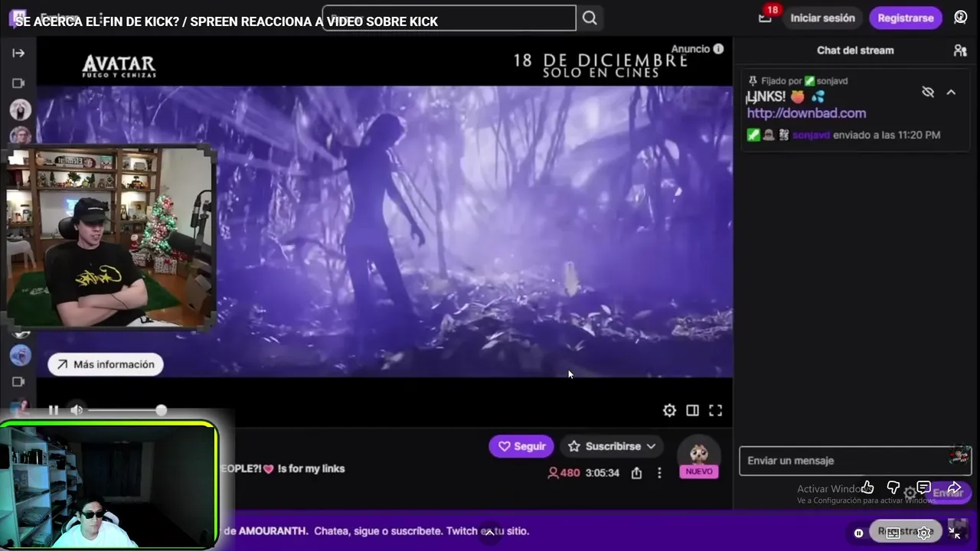Click AMOURANTH in the bottom banner

tap(273, 530)
